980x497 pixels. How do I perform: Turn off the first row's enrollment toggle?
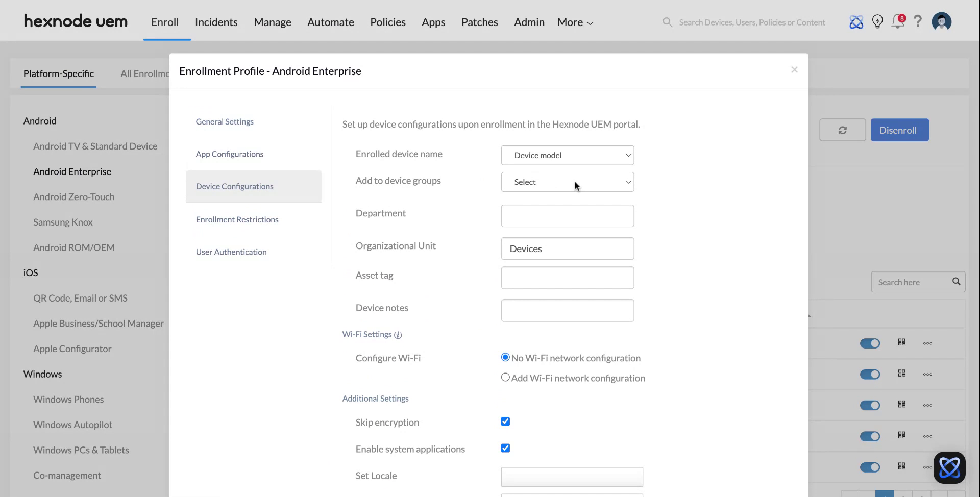(870, 343)
